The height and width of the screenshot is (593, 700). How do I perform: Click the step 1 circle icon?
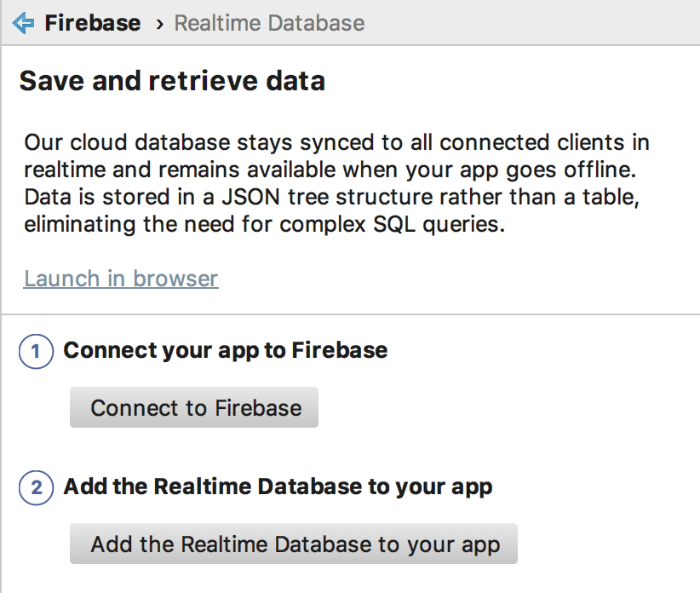(36, 351)
